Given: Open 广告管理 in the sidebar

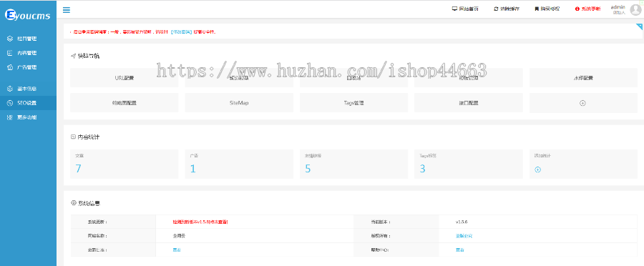Looking at the screenshot, I should [29, 67].
